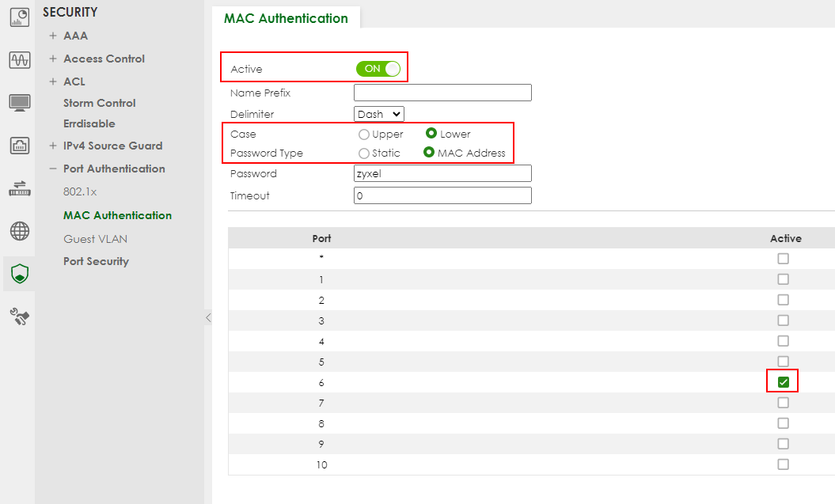Open the Dashboard icon in sidebar
Screen dimensions: 835x504
[x=19, y=17]
